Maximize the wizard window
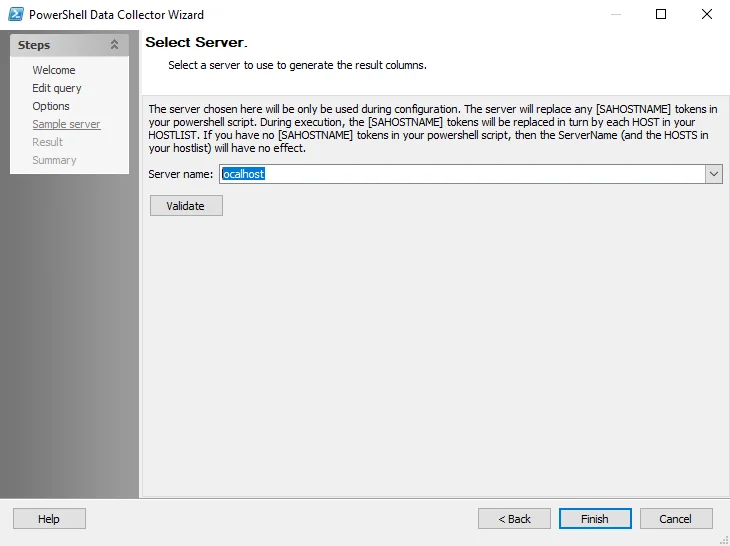Image resolution: width=730 pixels, height=546 pixels. click(x=661, y=14)
